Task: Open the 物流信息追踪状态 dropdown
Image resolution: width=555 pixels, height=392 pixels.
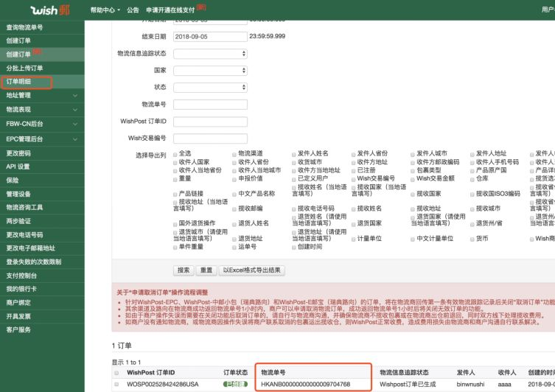Action: [x=210, y=54]
